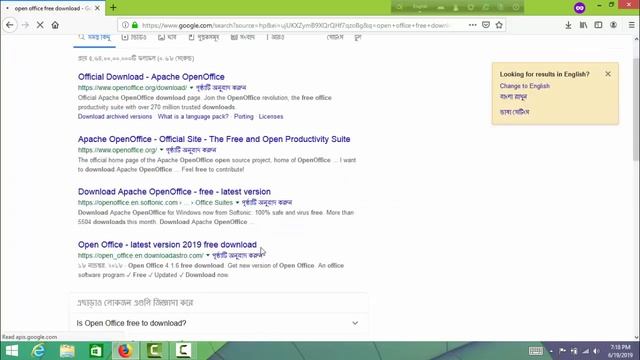The height and width of the screenshot is (360, 640).
Task: Close the Looking for results in English box
Action: (608, 74)
